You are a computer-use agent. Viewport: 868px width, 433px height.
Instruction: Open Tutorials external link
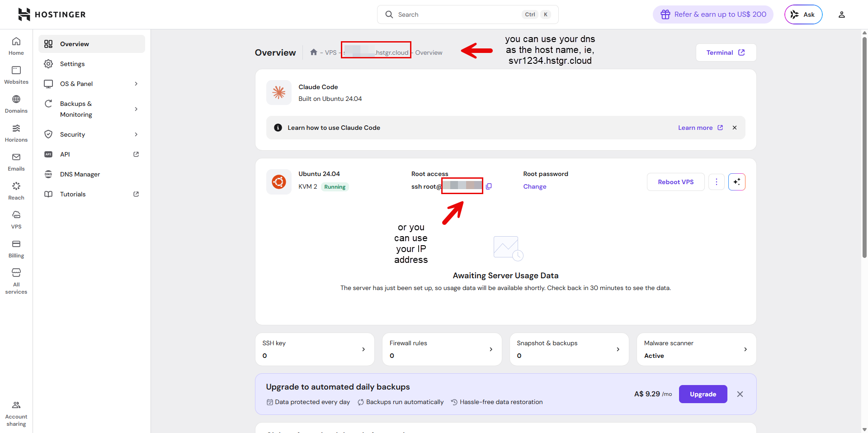pos(92,194)
